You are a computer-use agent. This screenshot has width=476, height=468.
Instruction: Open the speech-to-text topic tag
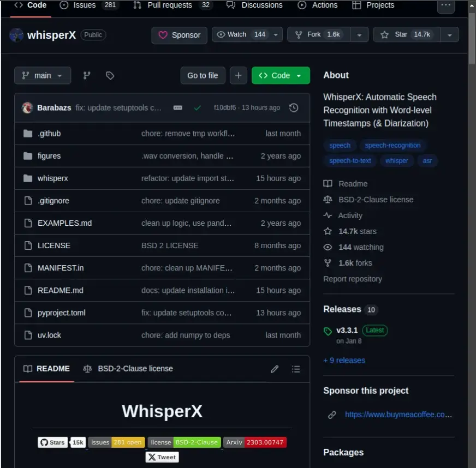click(x=350, y=161)
